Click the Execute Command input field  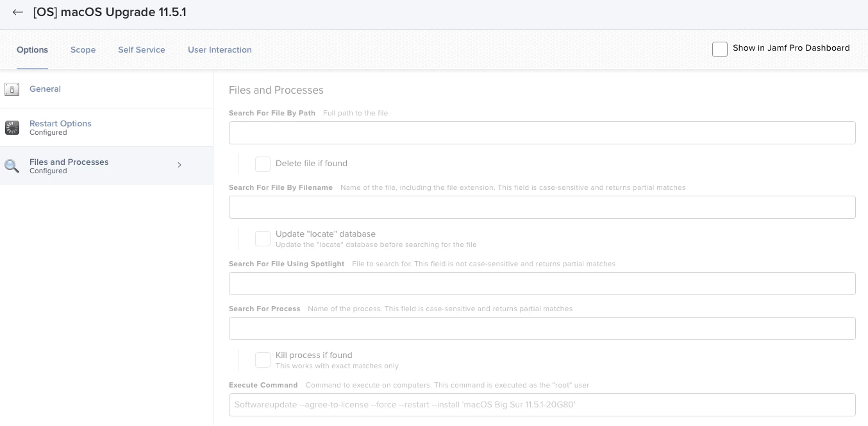point(542,405)
